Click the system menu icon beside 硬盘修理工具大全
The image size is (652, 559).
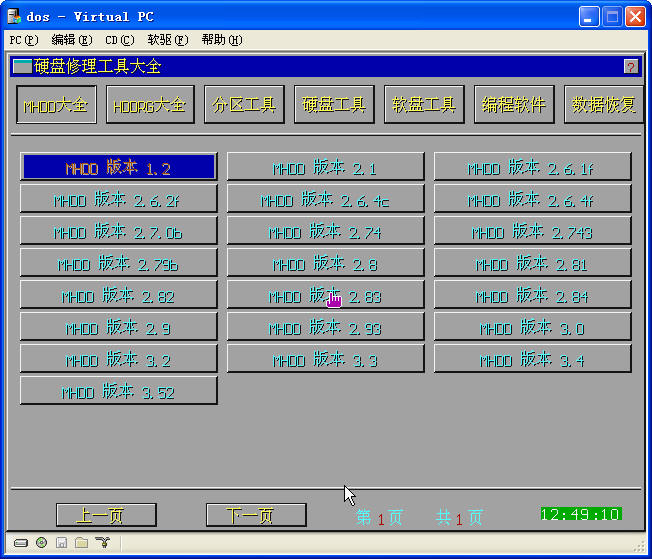tap(22, 67)
